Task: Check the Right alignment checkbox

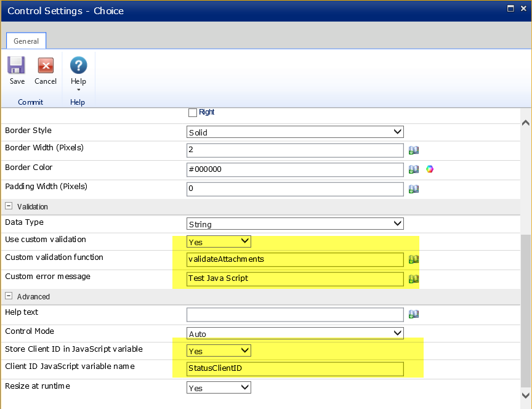Action: tap(193, 112)
